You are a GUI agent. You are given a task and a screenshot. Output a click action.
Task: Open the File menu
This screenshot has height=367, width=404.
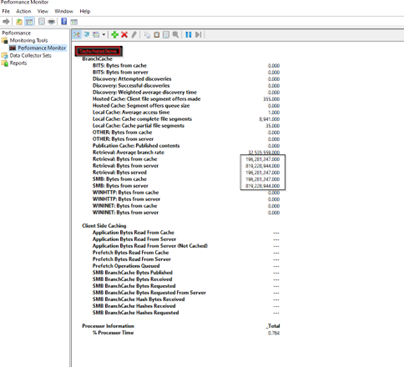click(6, 11)
